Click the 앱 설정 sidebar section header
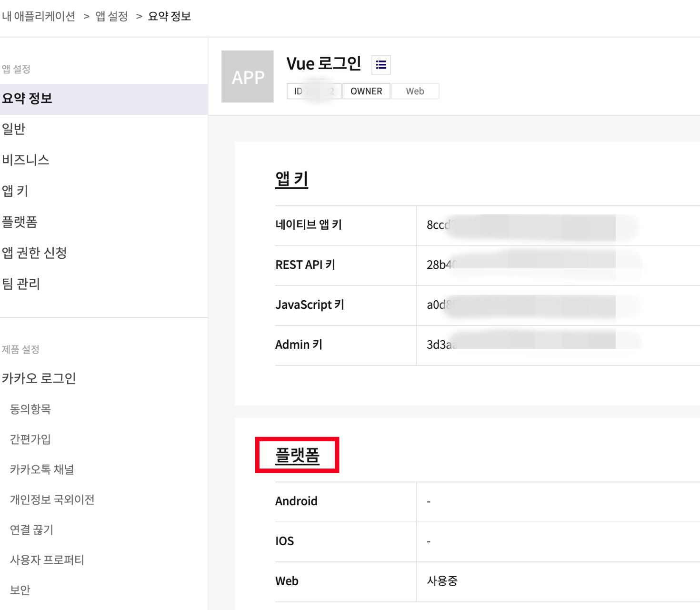The image size is (700, 610). coord(16,69)
